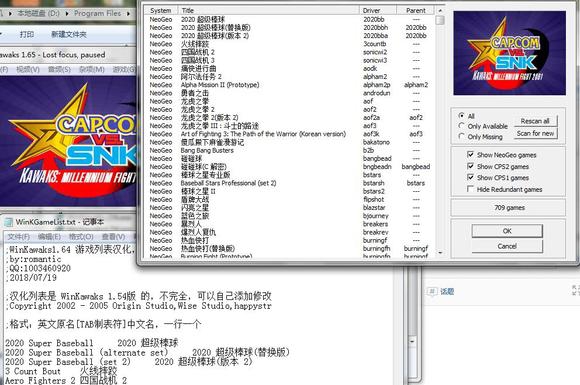Click the line by:romantic in Notepad
This screenshot has width=580, height=385.
35,259
